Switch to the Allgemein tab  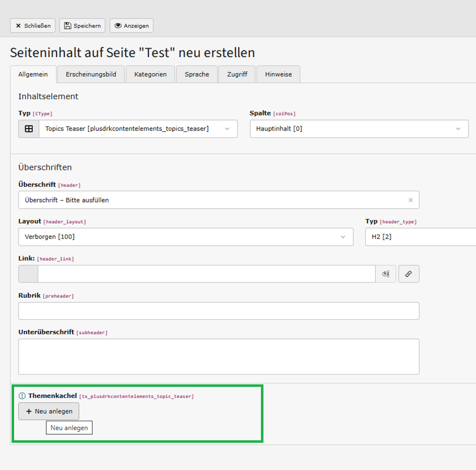(x=33, y=75)
